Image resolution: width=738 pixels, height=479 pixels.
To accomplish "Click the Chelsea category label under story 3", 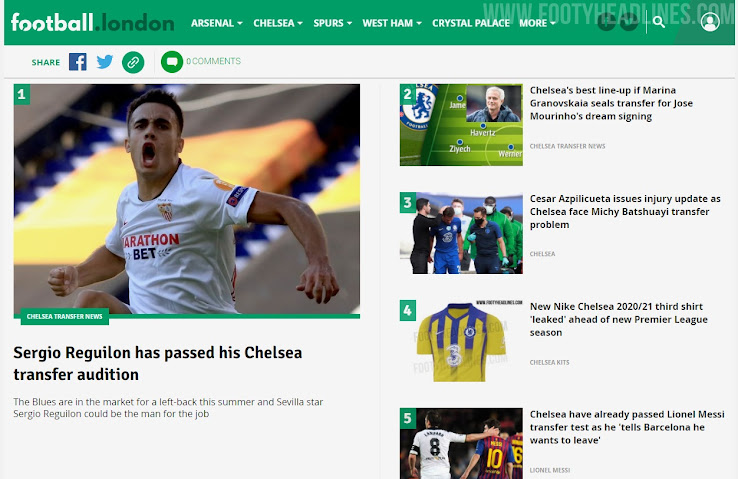I will coord(542,254).
